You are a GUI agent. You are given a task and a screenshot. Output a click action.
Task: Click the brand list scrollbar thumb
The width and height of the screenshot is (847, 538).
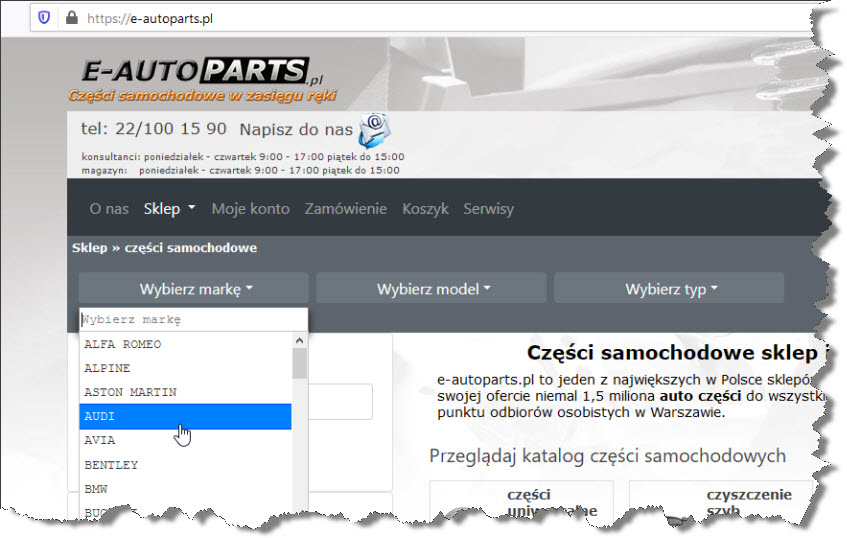point(299,363)
